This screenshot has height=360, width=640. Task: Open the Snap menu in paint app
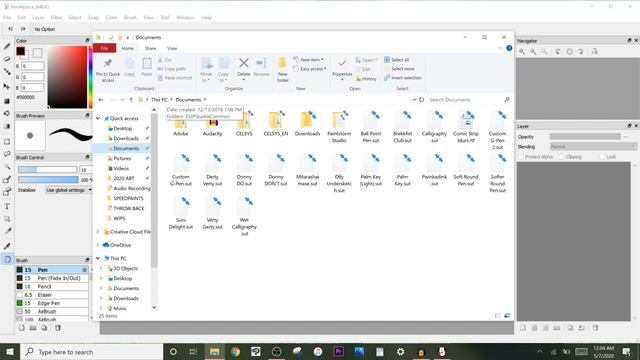click(93, 18)
